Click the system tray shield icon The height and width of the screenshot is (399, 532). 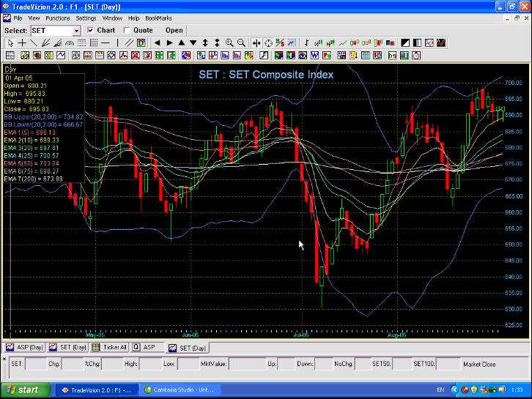click(474, 389)
